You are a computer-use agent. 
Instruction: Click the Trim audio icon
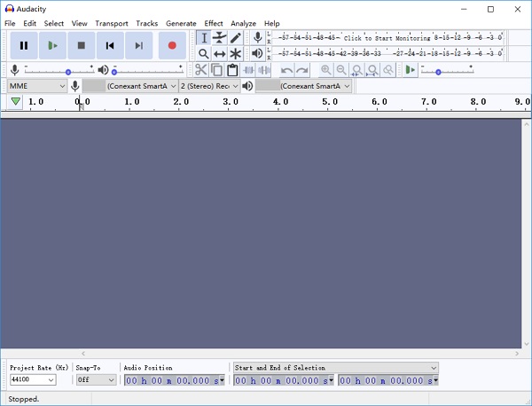pyautogui.click(x=248, y=70)
